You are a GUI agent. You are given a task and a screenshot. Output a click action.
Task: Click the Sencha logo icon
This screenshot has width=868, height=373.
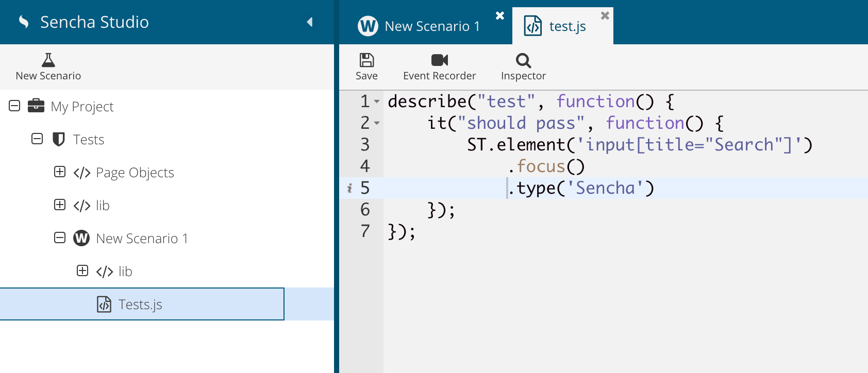[24, 22]
